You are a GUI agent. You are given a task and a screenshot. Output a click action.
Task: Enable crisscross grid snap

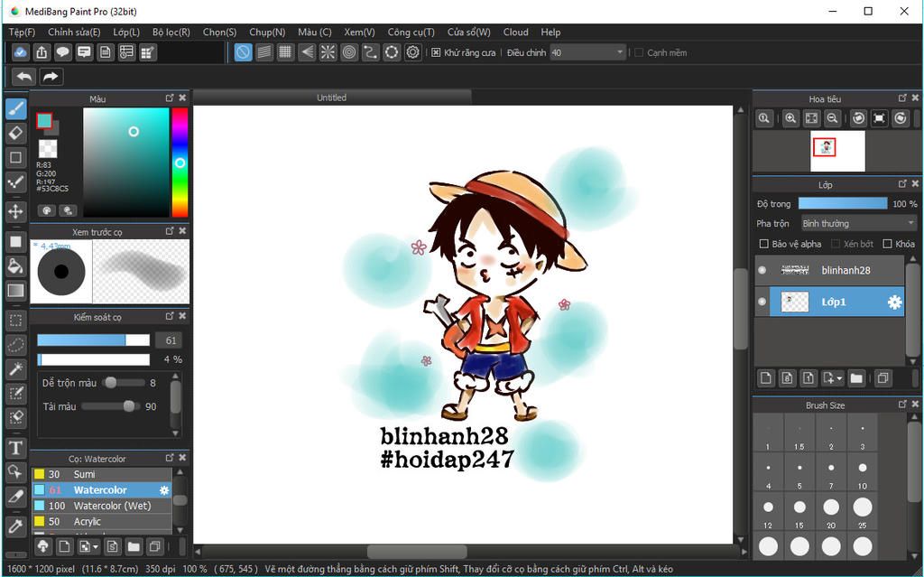[x=285, y=52]
